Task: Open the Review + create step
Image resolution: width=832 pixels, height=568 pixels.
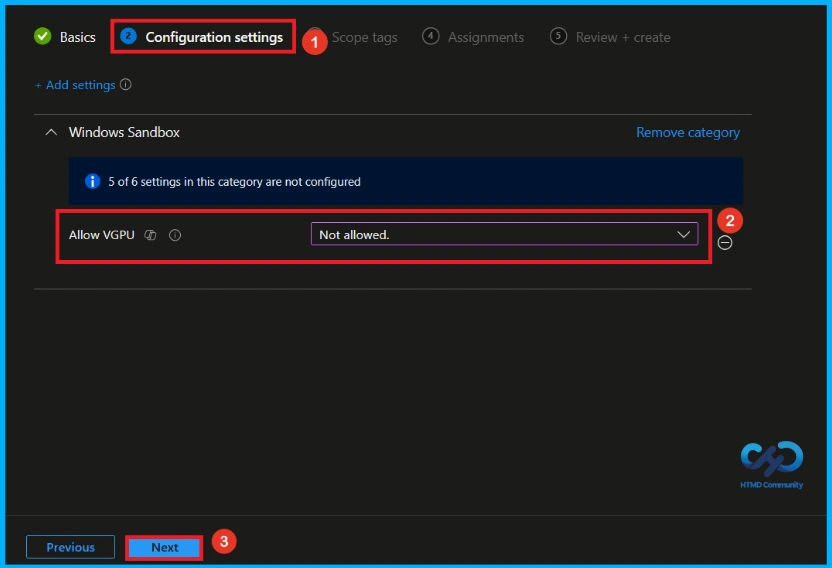Action: (x=610, y=37)
